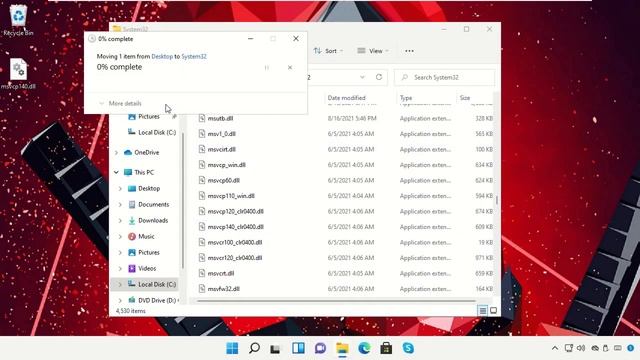Click the vertical scrollbar of file list
The image size is (640, 360).
coord(497,200)
